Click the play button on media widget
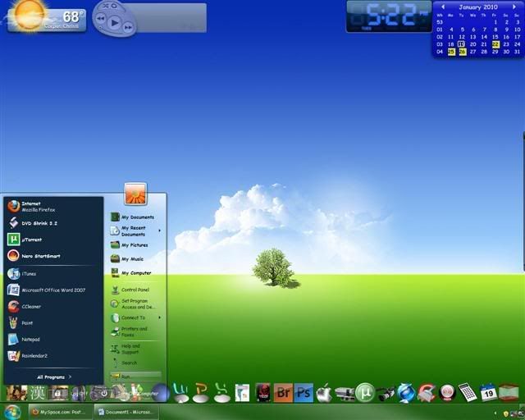The height and width of the screenshot is (420, 525). (x=115, y=23)
